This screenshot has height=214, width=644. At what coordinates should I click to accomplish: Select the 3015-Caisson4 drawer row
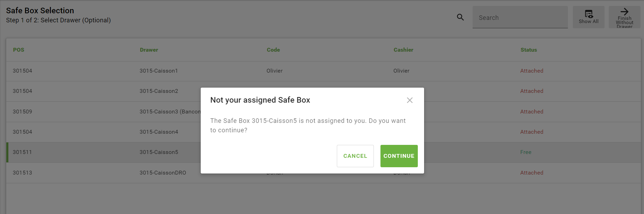pyautogui.click(x=159, y=132)
